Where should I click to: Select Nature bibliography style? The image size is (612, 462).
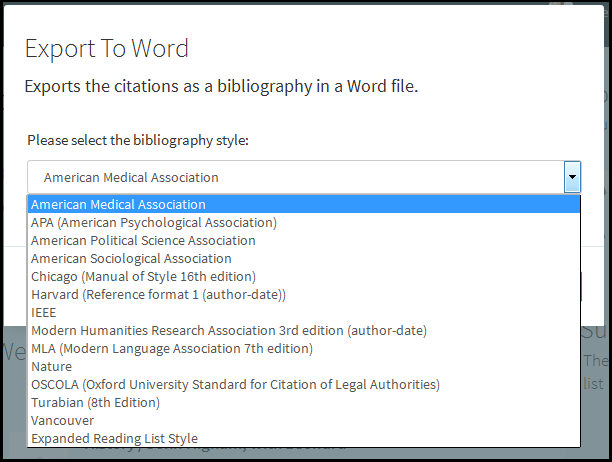coord(304,366)
